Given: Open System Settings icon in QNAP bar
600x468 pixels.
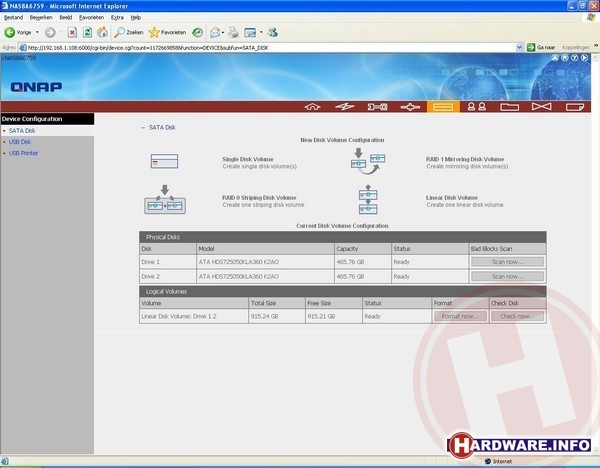Looking at the screenshot, I should (377, 107).
